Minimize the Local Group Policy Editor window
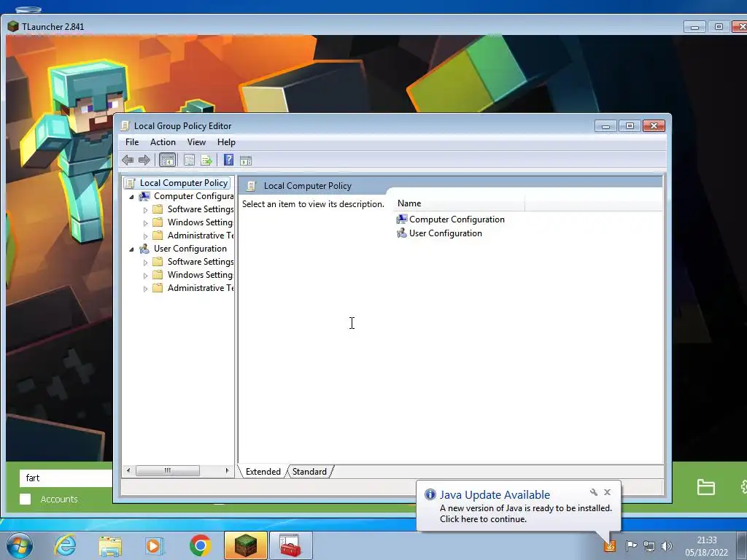 pyautogui.click(x=605, y=126)
